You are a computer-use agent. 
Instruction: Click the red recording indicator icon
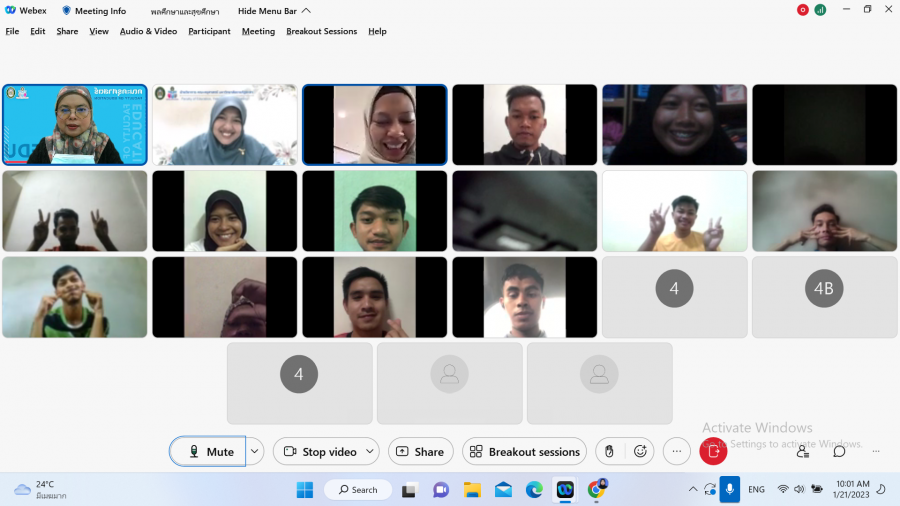tap(802, 10)
